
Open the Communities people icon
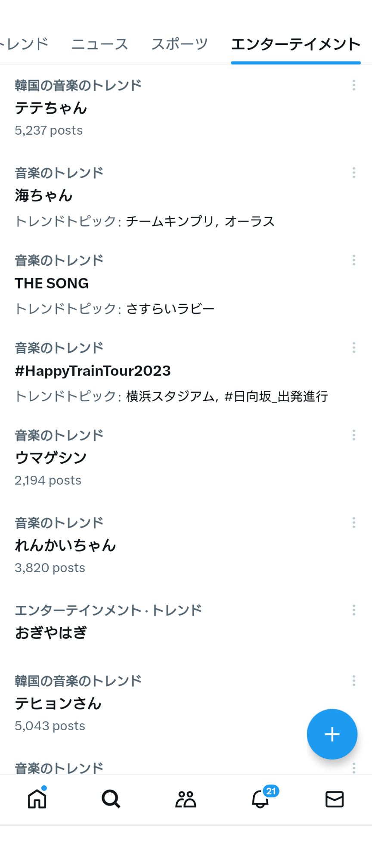[186, 799]
